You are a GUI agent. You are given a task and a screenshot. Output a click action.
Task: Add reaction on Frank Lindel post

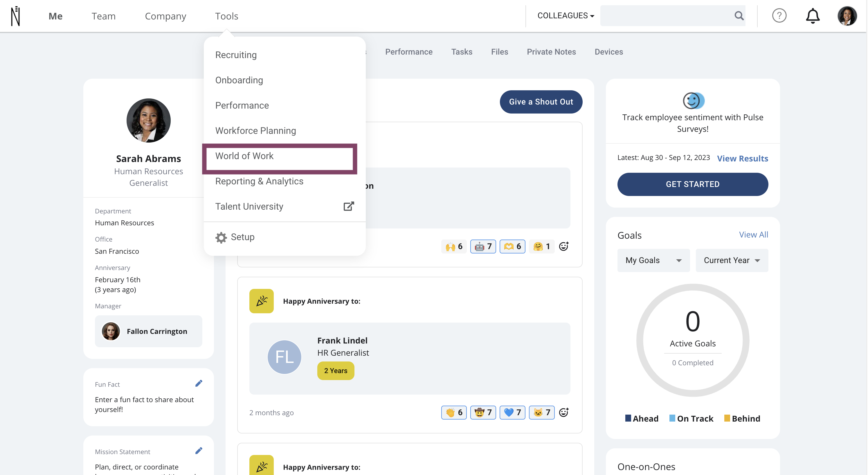[564, 412]
